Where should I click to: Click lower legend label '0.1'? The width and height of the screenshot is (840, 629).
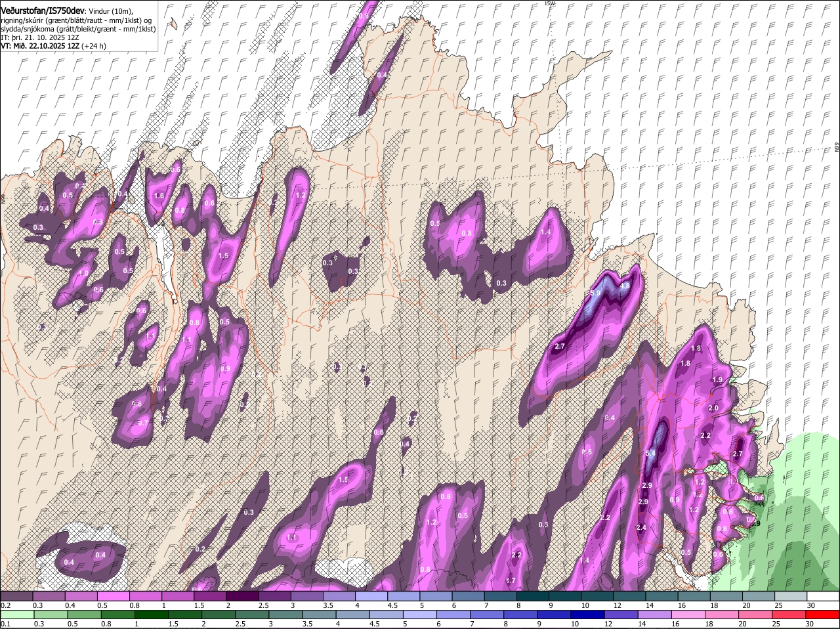click(x=5, y=624)
